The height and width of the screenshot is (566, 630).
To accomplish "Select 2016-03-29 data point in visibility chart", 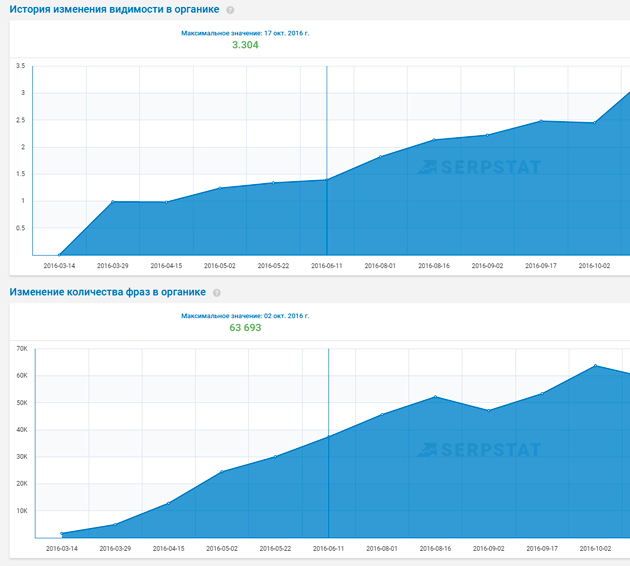I will click(x=113, y=202).
